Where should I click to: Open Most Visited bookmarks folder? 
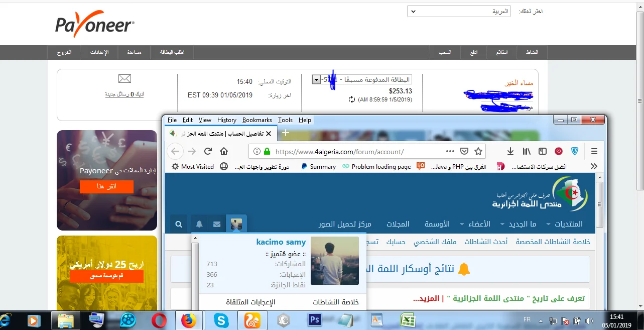click(193, 166)
